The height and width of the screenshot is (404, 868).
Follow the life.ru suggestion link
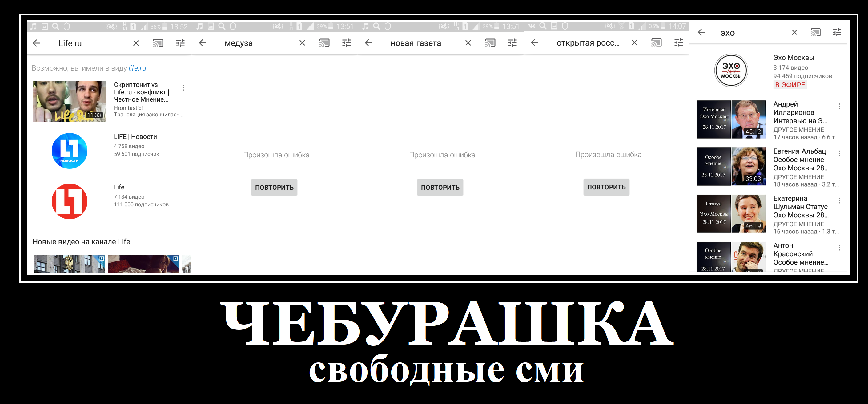coord(137,68)
